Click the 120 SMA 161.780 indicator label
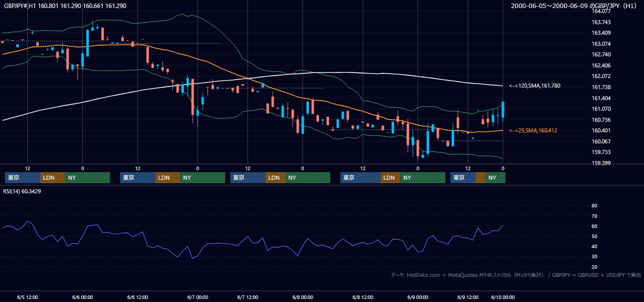The width and height of the screenshot is (644, 302). click(x=535, y=86)
